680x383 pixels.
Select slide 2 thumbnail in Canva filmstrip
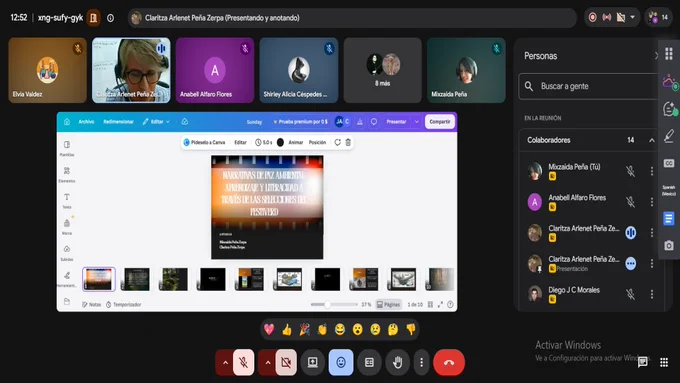click(136, 279)
